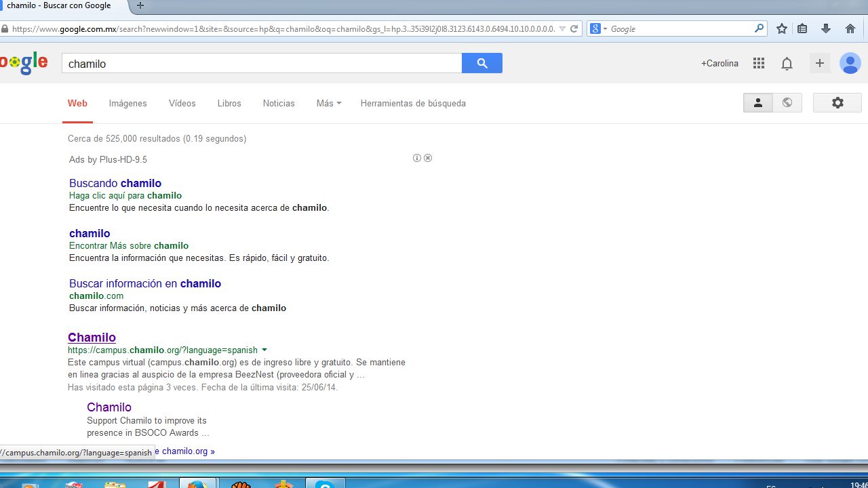Click the blue Google search button

pos(482,63)
